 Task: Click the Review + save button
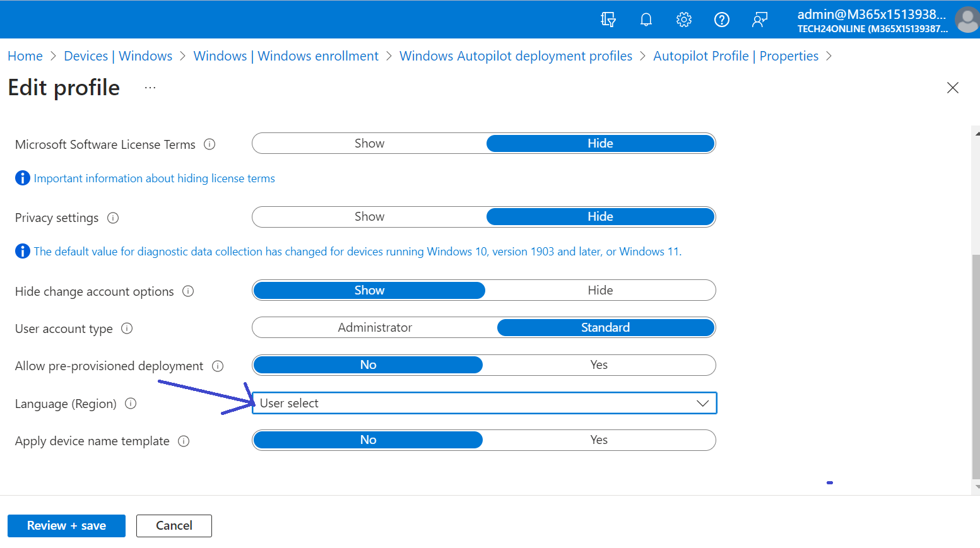pos(66,525)
